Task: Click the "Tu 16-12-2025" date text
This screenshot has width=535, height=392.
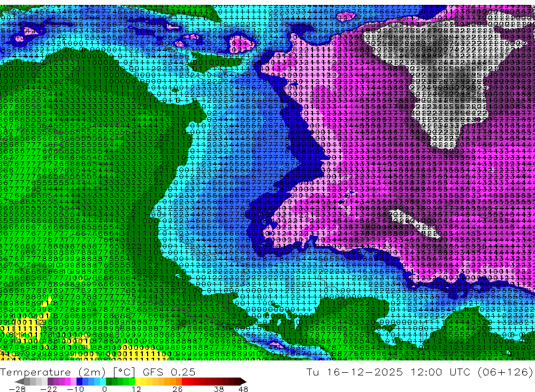Action: [355, 372]
